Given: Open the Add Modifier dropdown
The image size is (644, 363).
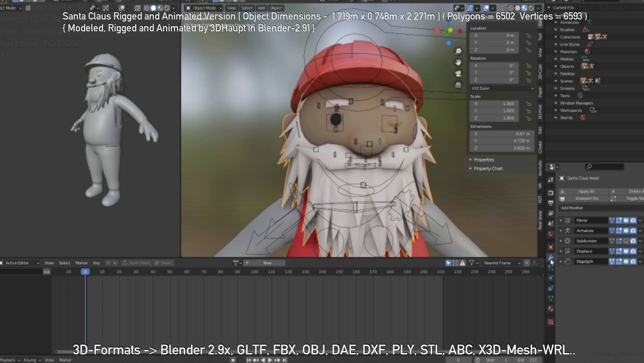Looking at the screenshot, I should click(x=601, y=208).
